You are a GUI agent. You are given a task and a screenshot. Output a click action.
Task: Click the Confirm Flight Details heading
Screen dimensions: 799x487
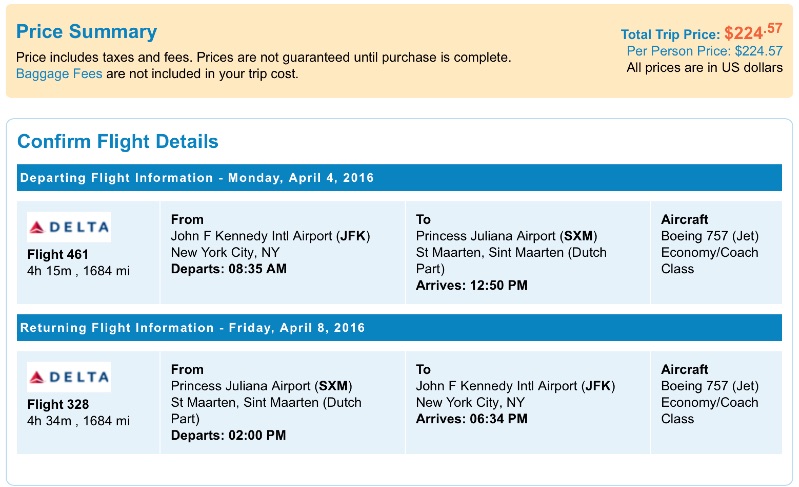point(118,141)
